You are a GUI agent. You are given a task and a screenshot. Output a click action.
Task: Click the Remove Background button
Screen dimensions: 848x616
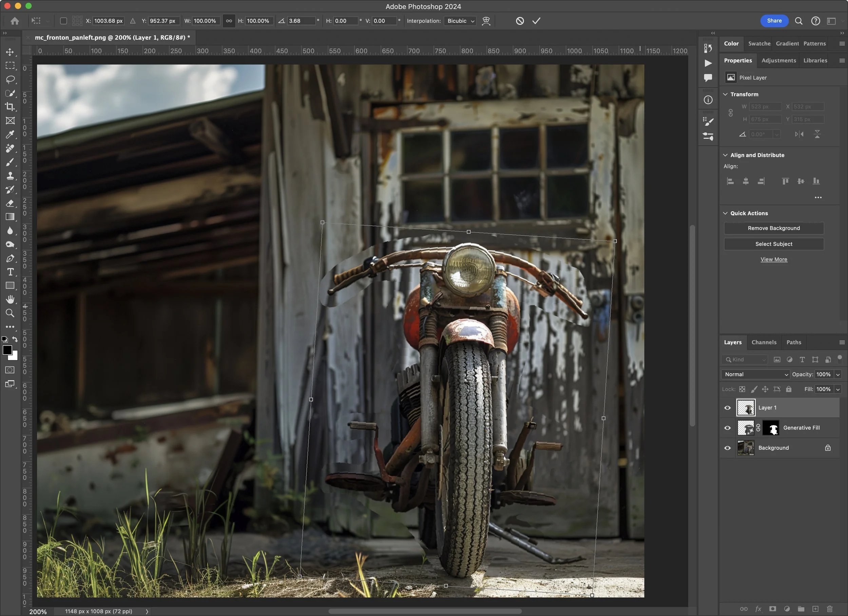coord(774,228)
